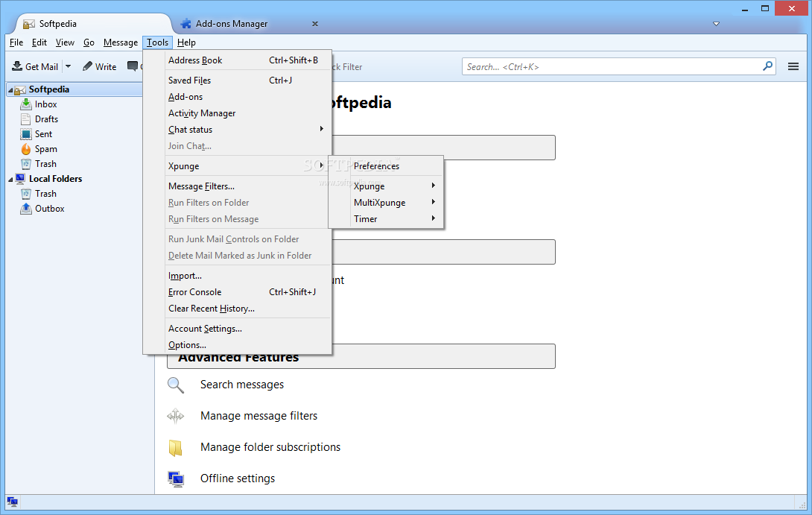The width and height of the screenshot is (812, 515).
Task: Open Account Settings... from menu
Action: pyautogui.click(x=237, y=329)
